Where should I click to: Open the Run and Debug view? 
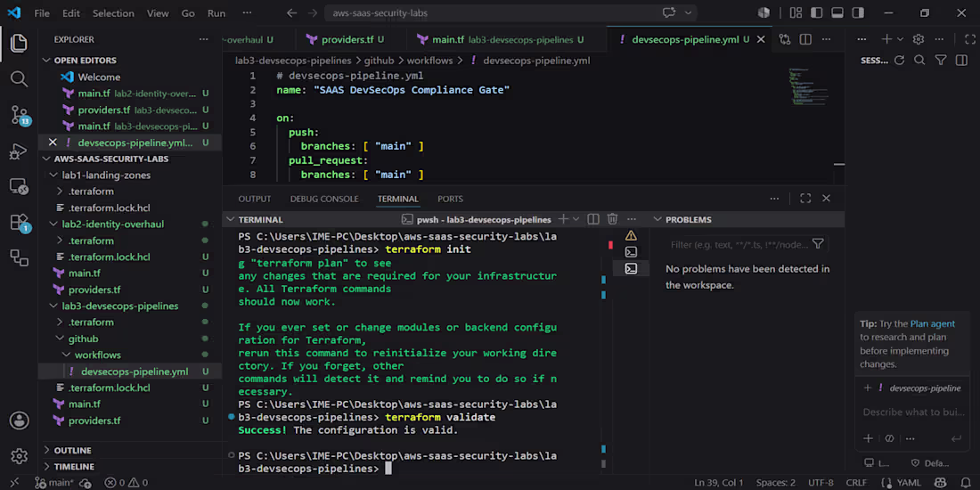pyautogui.click(x=19, y=151)
